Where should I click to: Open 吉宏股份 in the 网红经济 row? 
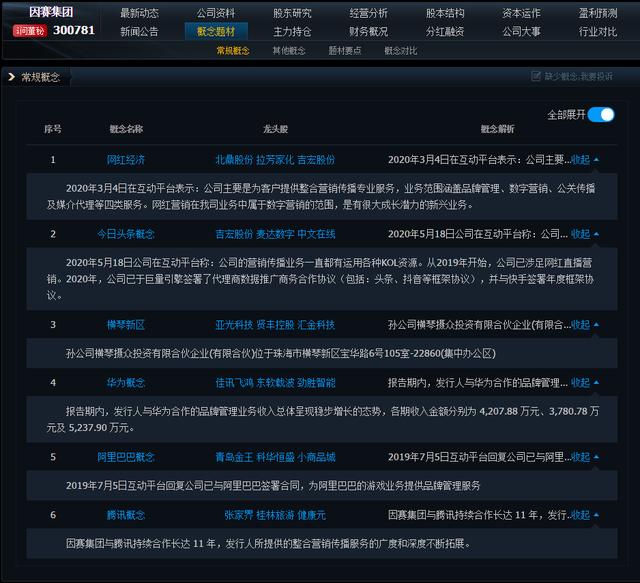pyautogui.click(x=316, y=160)
